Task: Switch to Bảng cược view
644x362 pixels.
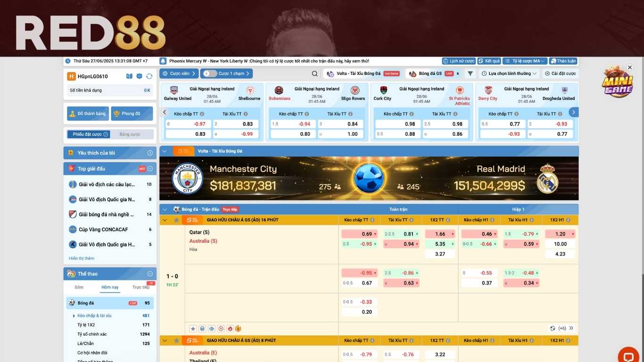Action: (x=130, y=134)
